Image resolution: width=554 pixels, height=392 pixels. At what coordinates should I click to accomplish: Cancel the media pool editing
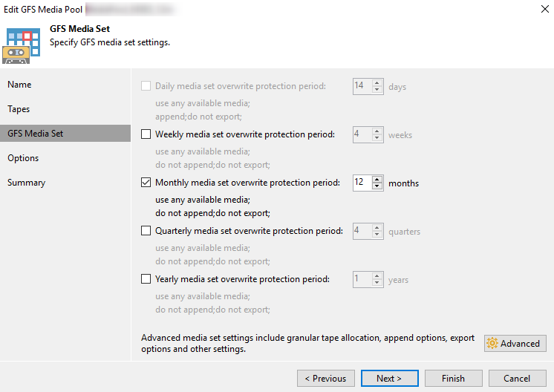click(x=517, y=379)
